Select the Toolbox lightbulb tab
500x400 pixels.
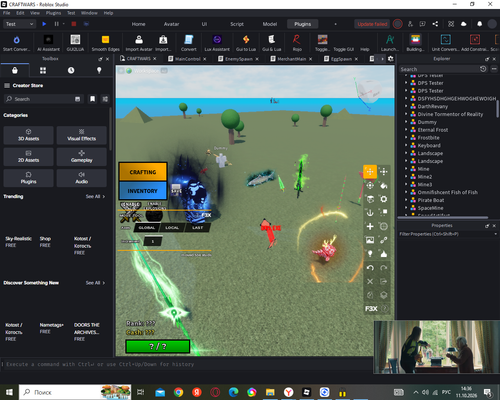click(x=99, y=70)
